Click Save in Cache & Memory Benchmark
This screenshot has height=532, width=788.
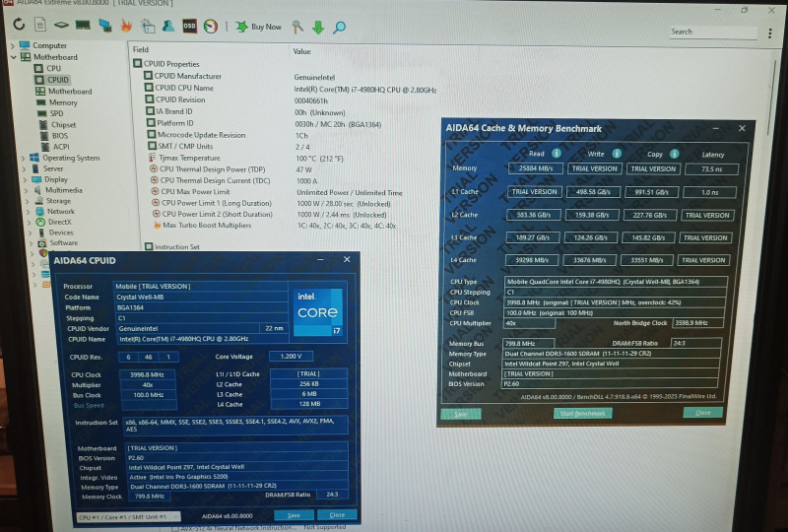point(461,414)
